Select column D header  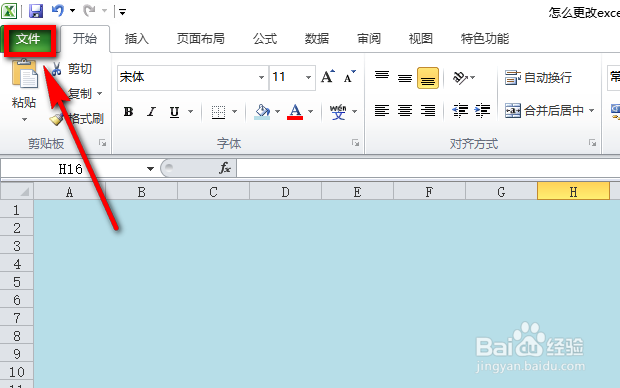[285, 192]
